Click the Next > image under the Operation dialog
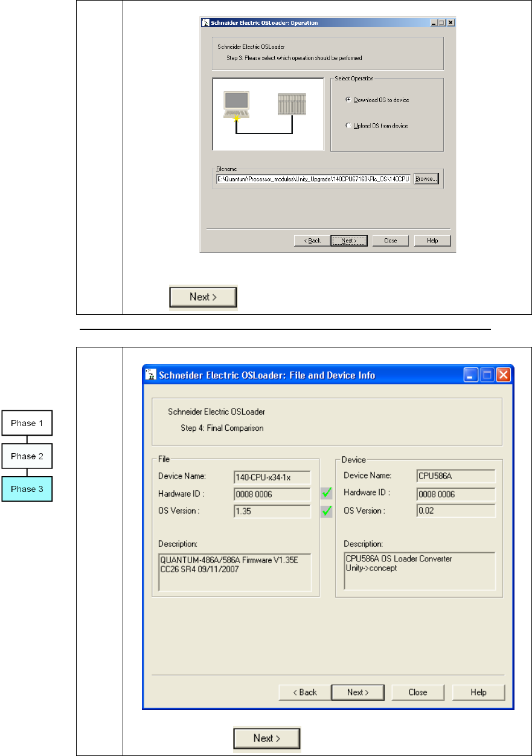 point(203,297)
